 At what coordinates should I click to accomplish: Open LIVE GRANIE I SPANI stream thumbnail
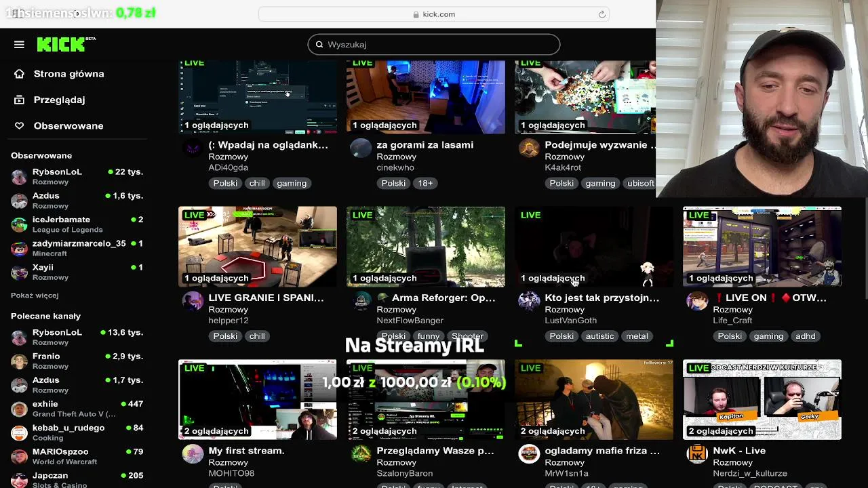point(258,247)
